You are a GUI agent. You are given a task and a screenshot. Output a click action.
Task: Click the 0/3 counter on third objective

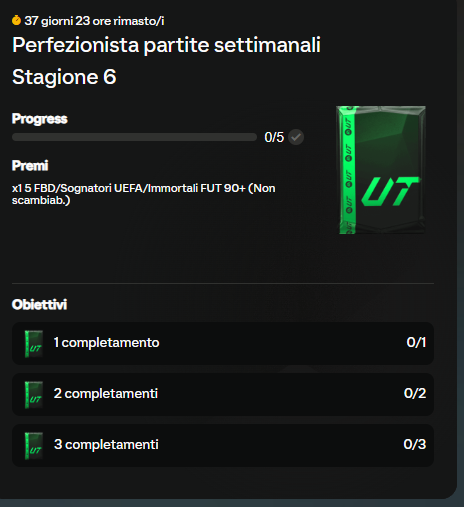(x=415, y=444)
